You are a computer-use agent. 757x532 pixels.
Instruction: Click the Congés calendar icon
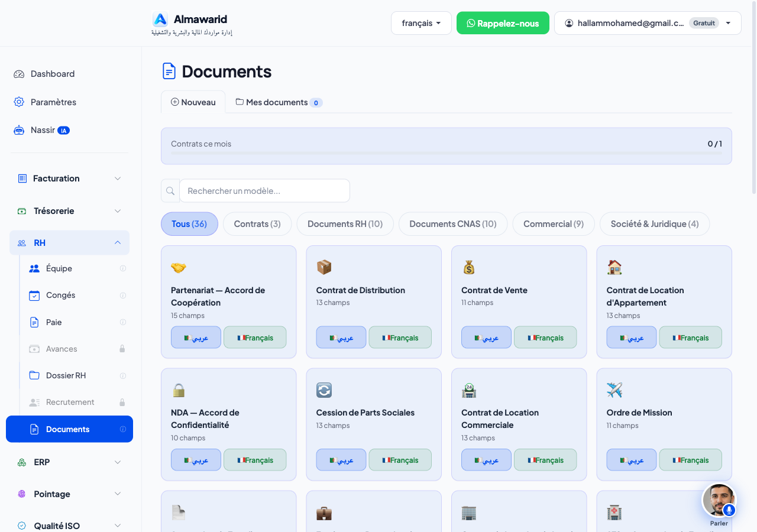[34, 295]
